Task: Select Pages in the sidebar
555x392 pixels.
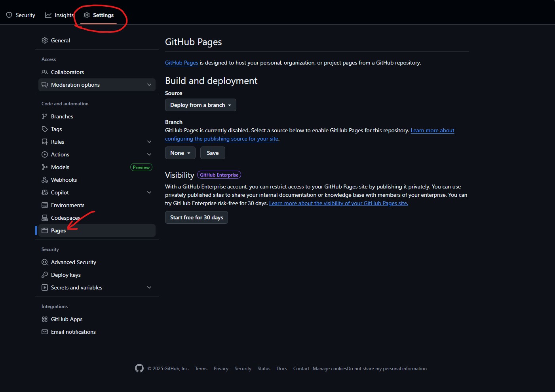Action: [x=97, y=230]
